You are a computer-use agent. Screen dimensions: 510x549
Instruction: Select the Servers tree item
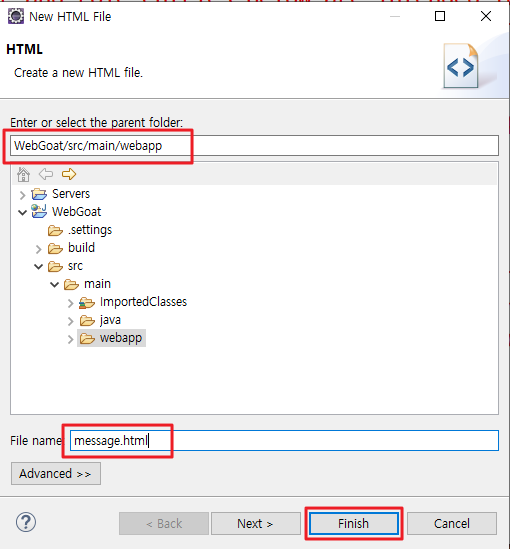(x=71, y=194)
